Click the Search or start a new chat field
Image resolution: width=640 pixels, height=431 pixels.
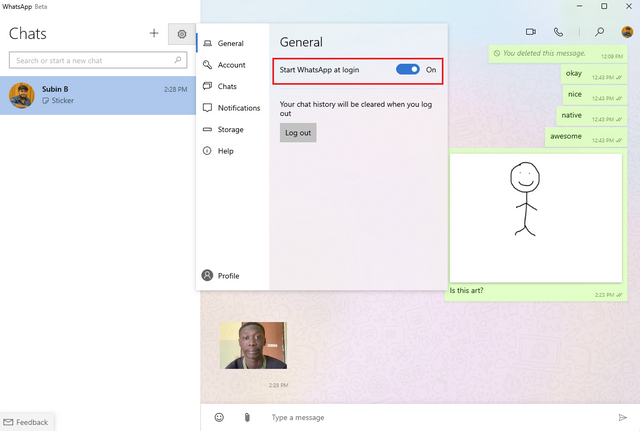coord(98,60)
